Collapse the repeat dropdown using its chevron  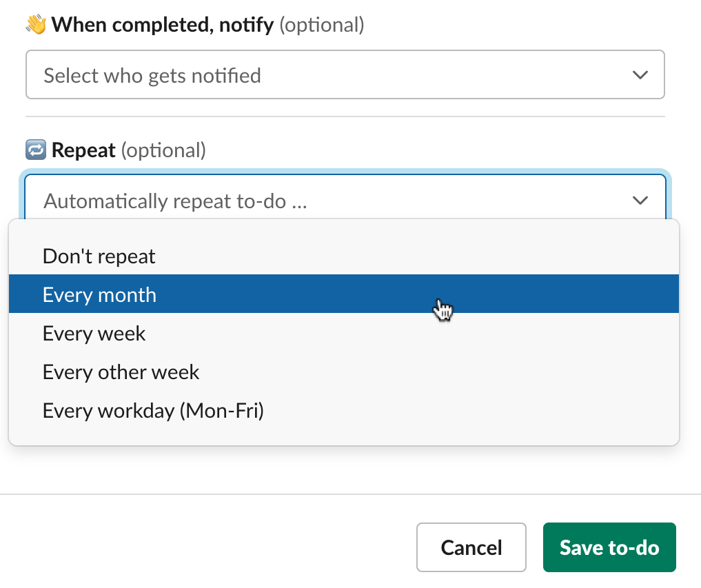click(x=640, y=201)
